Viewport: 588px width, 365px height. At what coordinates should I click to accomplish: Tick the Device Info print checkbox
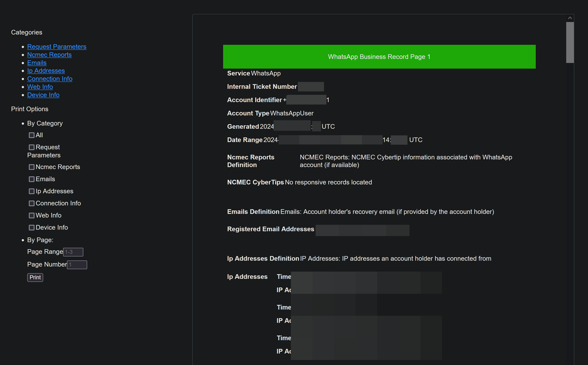point(32,227)
